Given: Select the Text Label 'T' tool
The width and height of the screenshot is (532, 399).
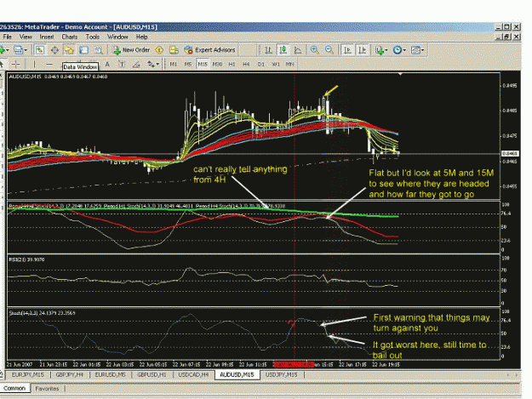Looking at the screenshot, I should [122, 64].
